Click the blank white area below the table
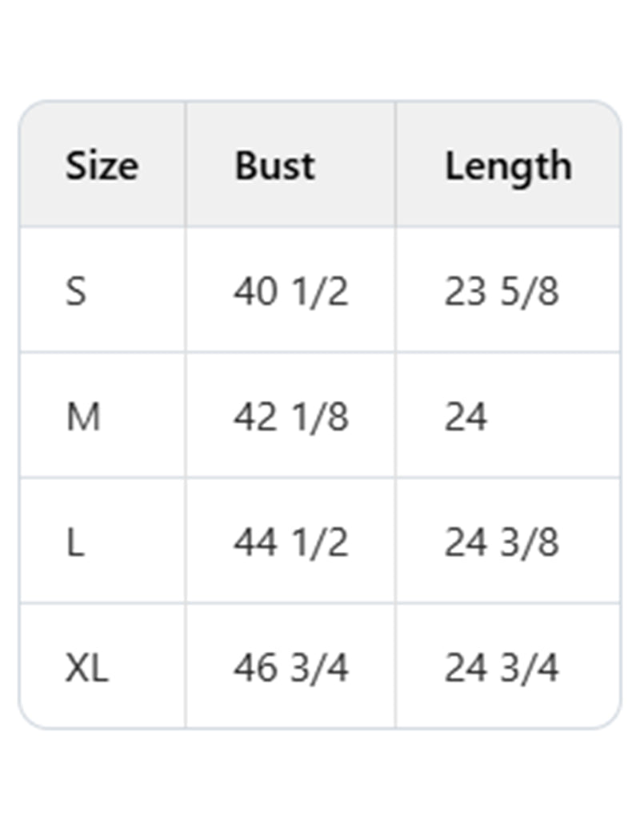Screen dimensions: 640x840 [x=320, y=784]
